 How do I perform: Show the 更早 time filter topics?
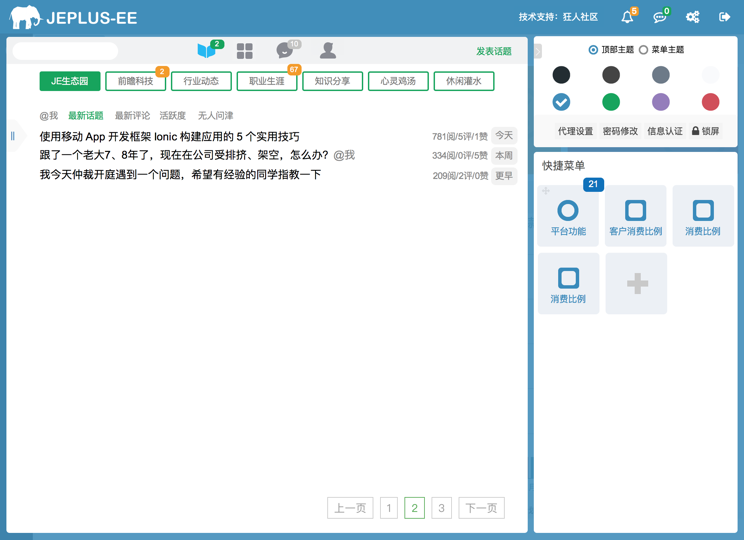[x=504, y=175]
